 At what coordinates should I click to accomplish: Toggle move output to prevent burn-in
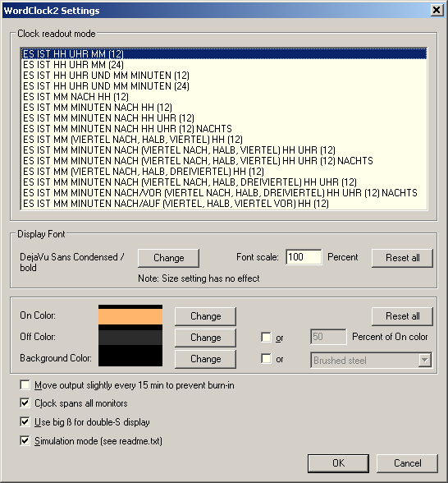[25, 384]
